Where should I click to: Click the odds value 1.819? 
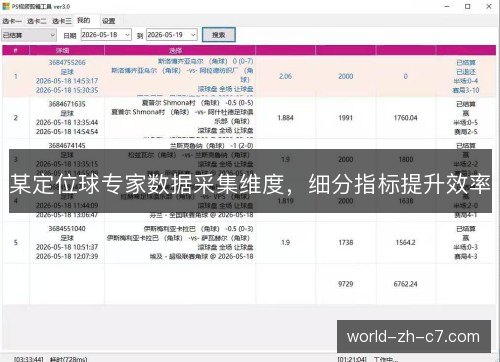[x=285, y=201]
